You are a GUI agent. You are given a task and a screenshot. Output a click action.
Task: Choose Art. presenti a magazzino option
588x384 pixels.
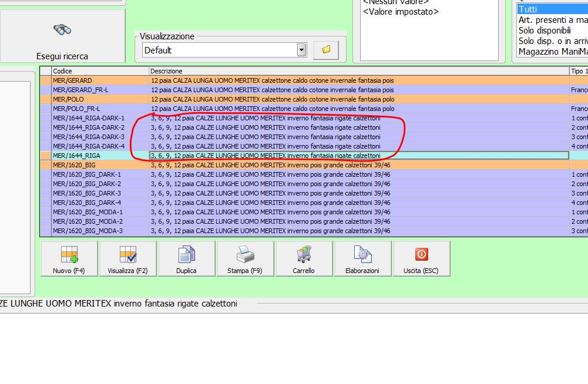tap(552, 20)
